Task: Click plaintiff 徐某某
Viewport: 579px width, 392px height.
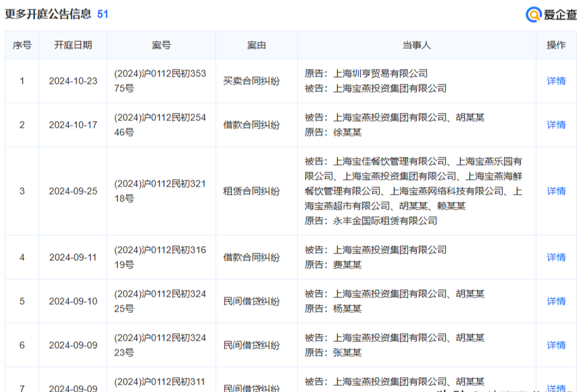Action: coord(347,132)
